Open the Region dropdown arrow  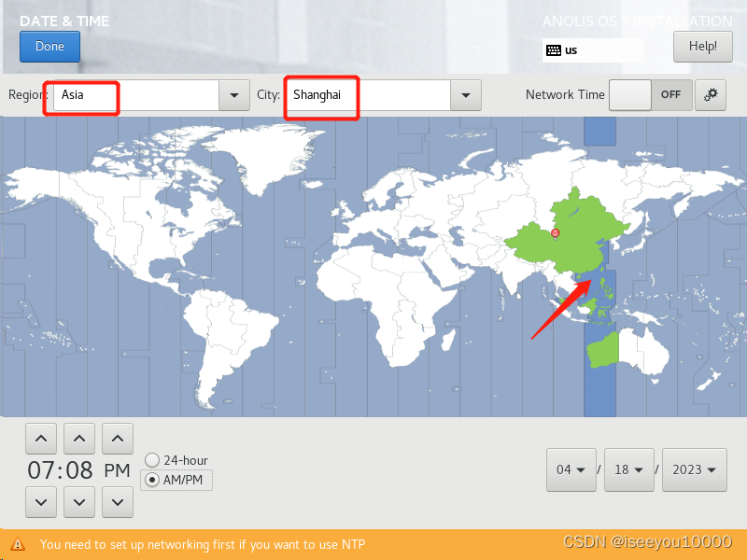coord(234,95)
